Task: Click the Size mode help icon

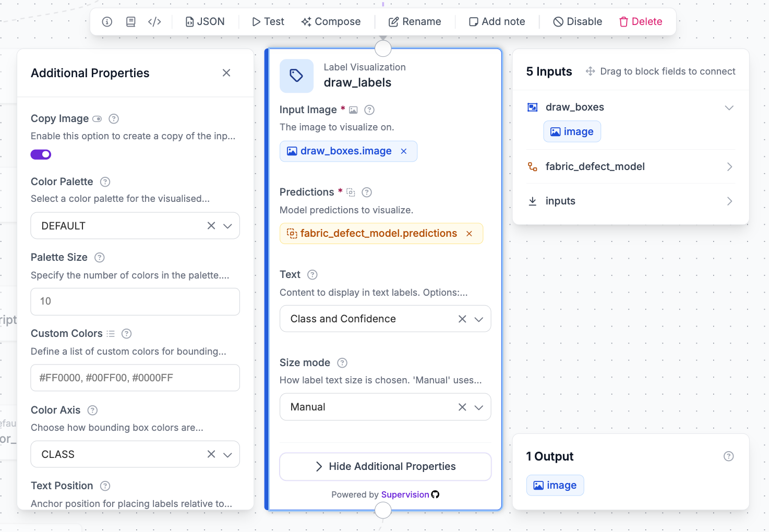Action: pos(342,363)
